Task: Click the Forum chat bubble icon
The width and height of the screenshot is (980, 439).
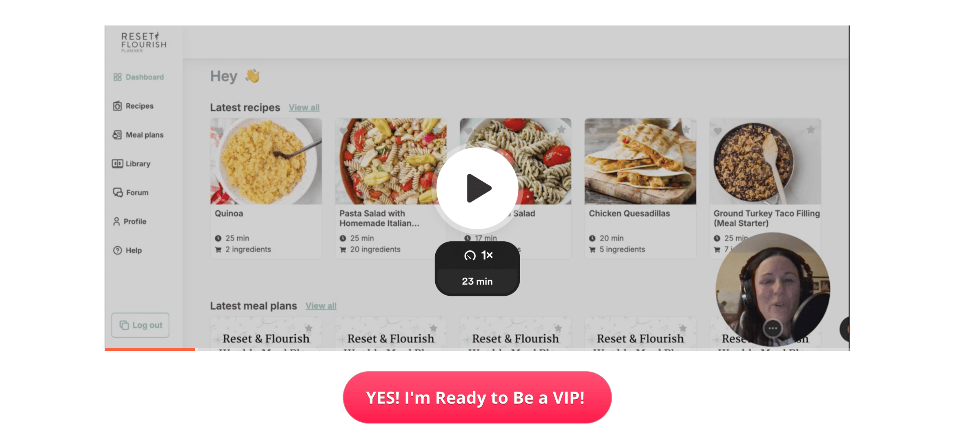Action: pos(118,192)
